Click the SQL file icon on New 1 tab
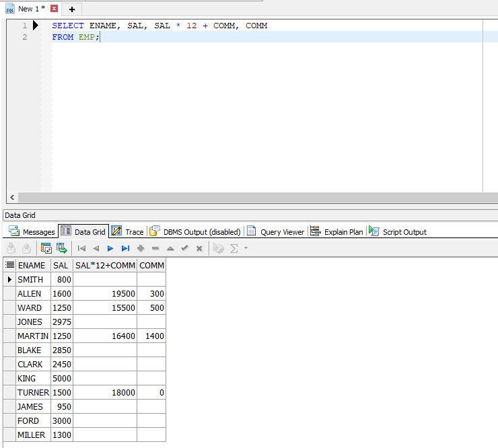Image resolution: width=498 pixels, height=448 pixels. pos(10,9)
